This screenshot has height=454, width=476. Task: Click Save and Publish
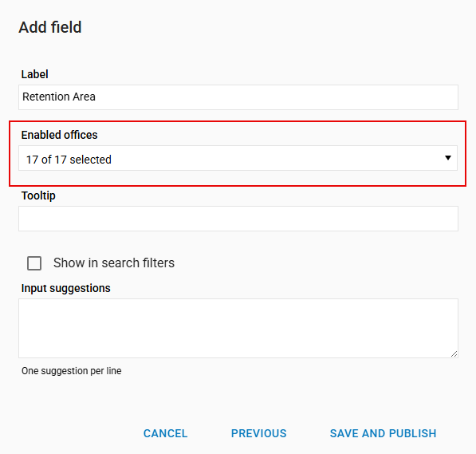(x=383, y=433)
